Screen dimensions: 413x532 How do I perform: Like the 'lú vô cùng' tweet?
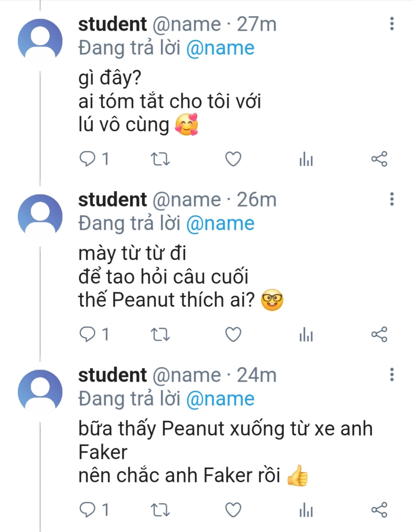(233, 159)
